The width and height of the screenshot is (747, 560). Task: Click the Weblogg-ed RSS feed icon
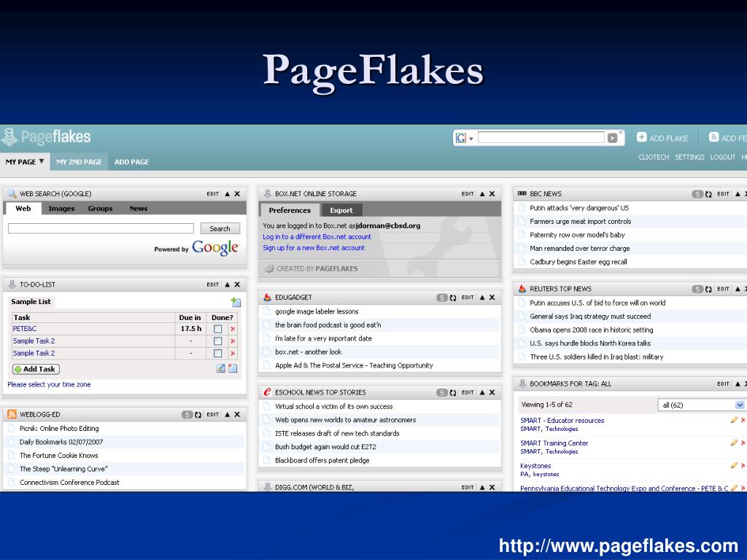coord(12,414)
